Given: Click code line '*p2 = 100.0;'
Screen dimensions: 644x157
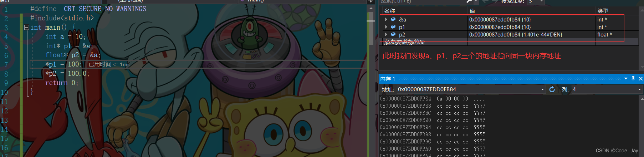Looking at the screenshot, I should tap(67, 73).
